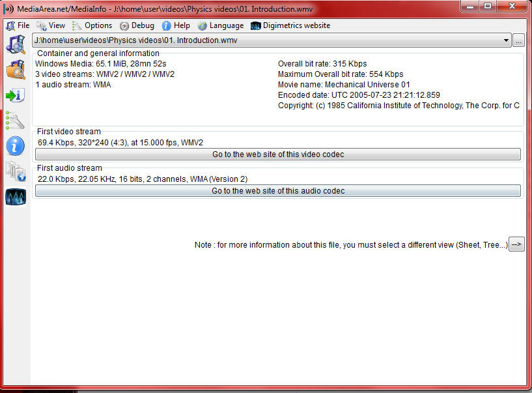Go to the web site of this audio codec
This screenshot has width=532, height=393.
[x=278, y=191]
